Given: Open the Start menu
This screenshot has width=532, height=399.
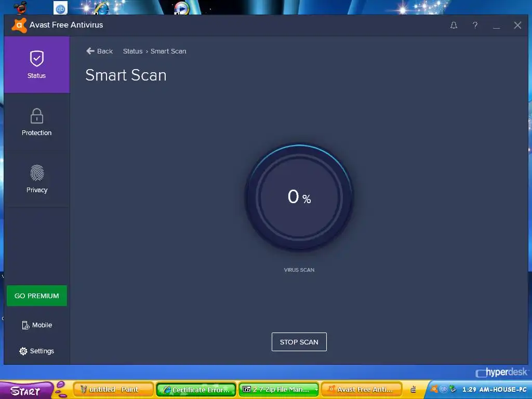Looking at the screenshot, I should (26, 391).
